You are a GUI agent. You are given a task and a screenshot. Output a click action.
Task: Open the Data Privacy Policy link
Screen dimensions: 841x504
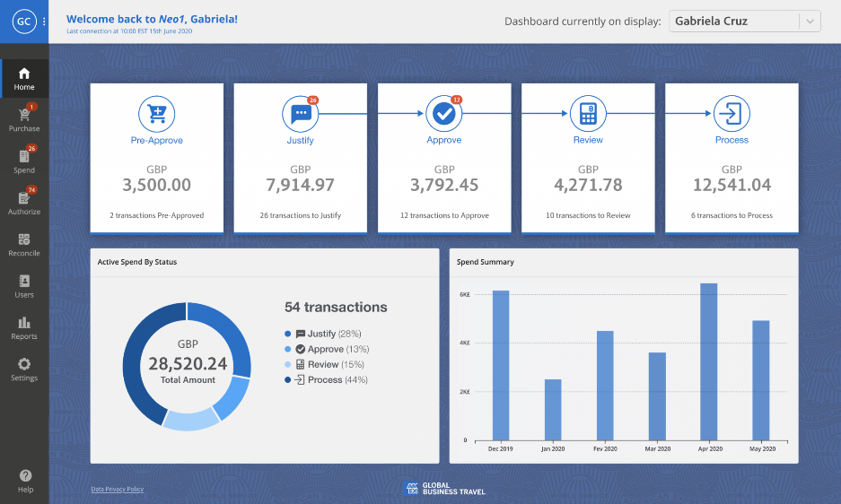click(118, 489)
